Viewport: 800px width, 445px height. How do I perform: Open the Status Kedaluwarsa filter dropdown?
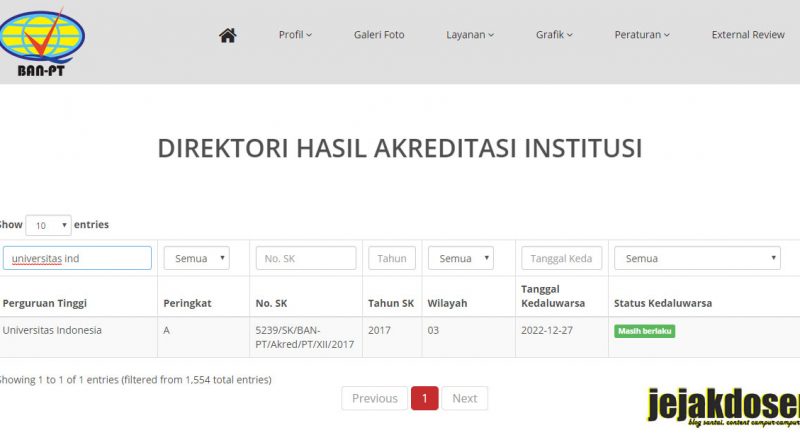point(697,258)
